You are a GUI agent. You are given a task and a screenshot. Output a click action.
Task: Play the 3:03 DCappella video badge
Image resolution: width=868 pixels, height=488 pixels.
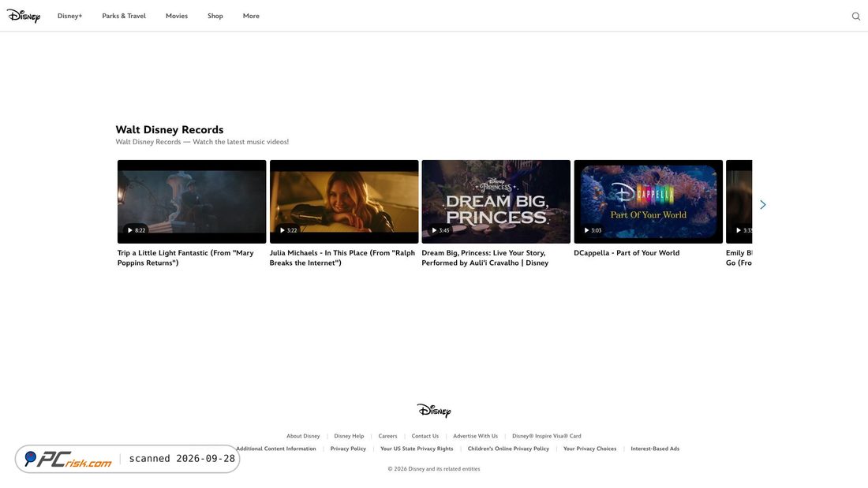[593, 230]
